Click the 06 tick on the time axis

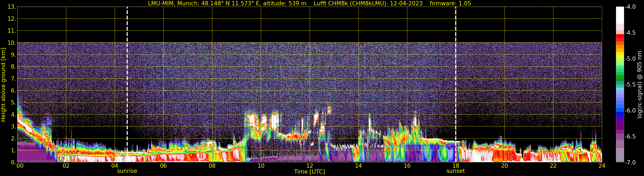(163, 166)
